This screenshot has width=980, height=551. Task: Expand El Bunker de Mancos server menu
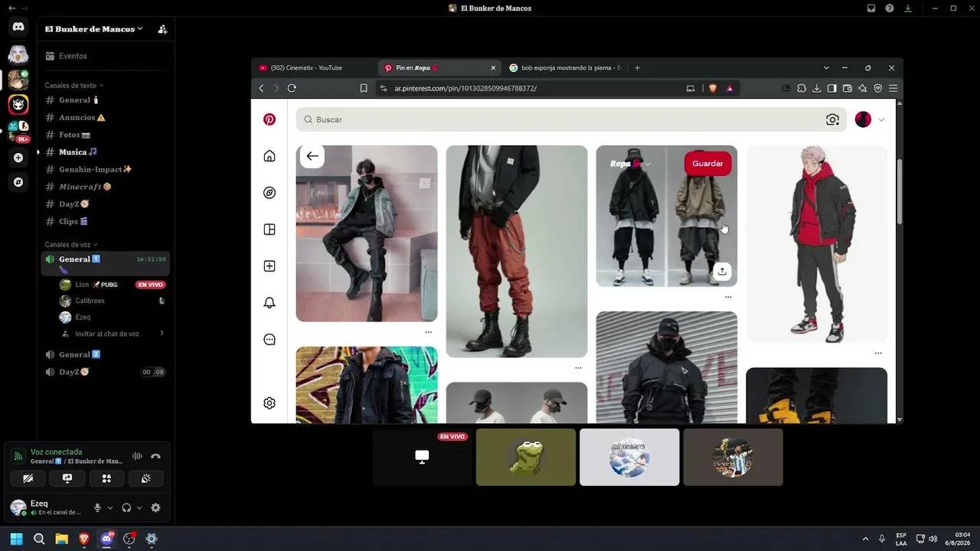(x=93, y=29)
